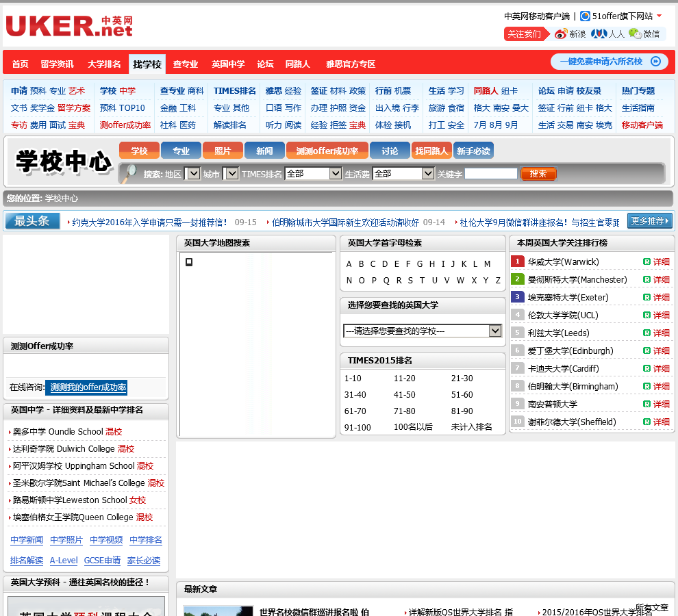Switch to the 专业 tab

181,151
